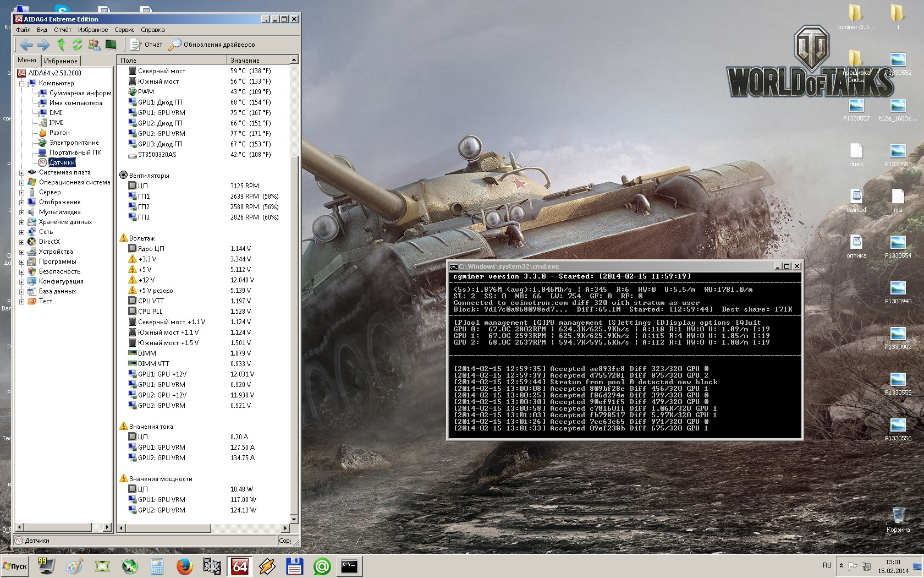Click the Отчёт report toolbar button
The width and height of the screenshot is (924, 578).
pos(146,45)
